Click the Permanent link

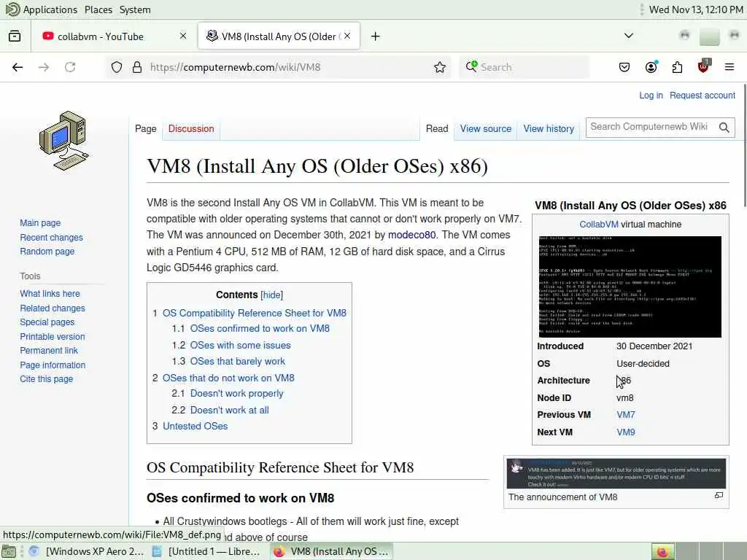(x=49, y=351)
